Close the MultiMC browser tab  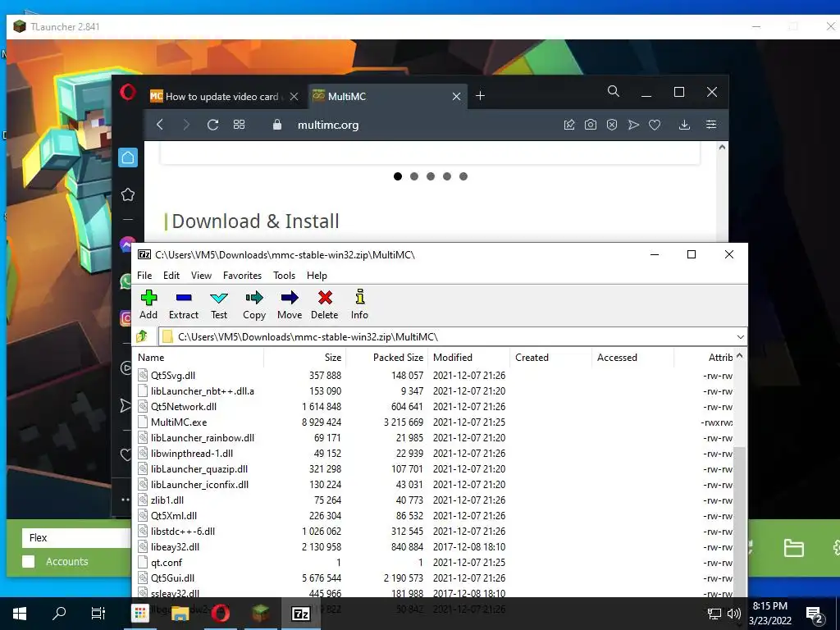[456, 97]
